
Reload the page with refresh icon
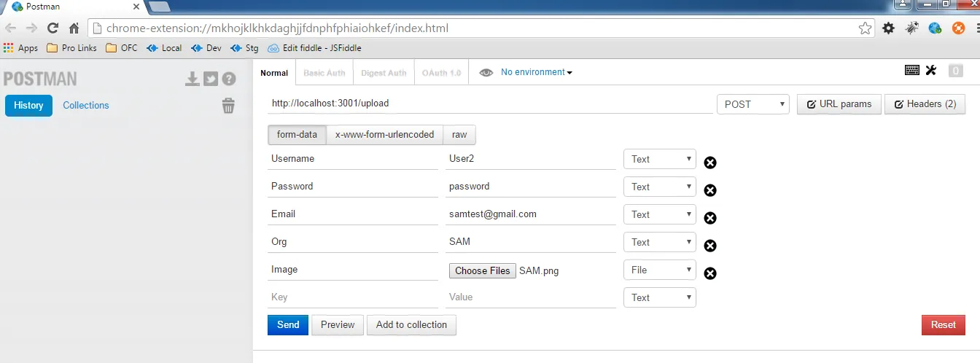(52, 28)
